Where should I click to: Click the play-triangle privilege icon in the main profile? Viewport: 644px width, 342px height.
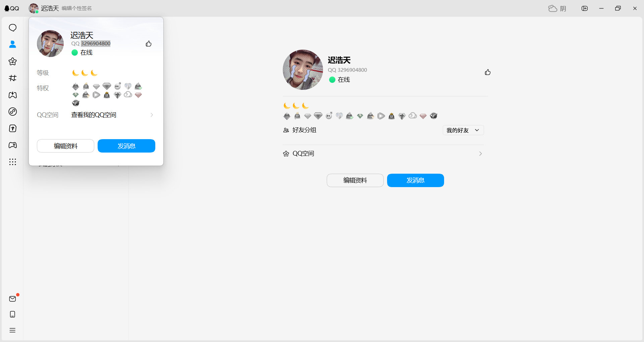click(x=381, y=116)
